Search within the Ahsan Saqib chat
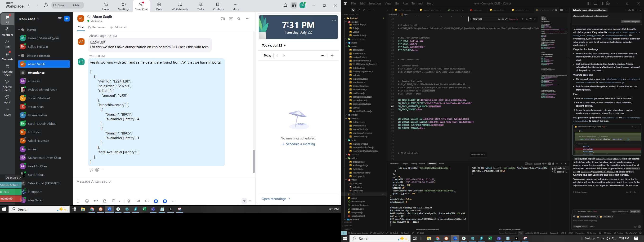Screen dimensions: 644x242 239,19
